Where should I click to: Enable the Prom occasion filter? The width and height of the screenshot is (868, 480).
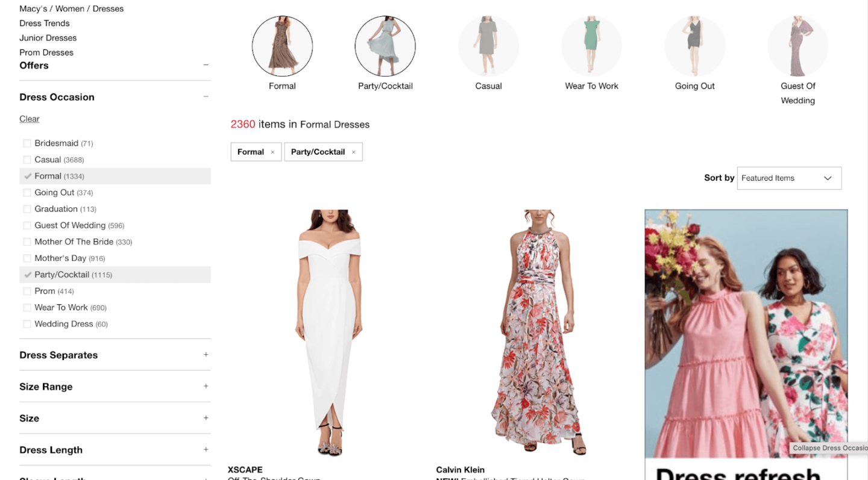click(x=27, y=291)
